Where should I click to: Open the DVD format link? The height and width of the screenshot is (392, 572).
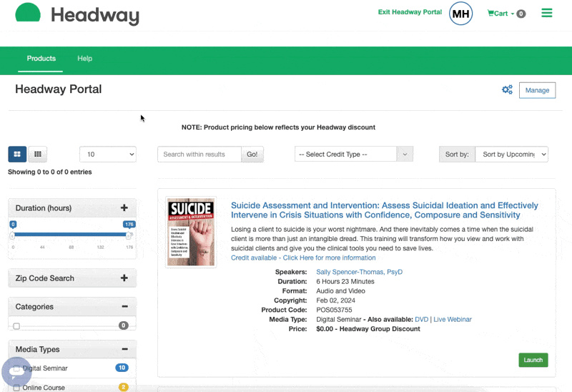[x=421, y=319]
